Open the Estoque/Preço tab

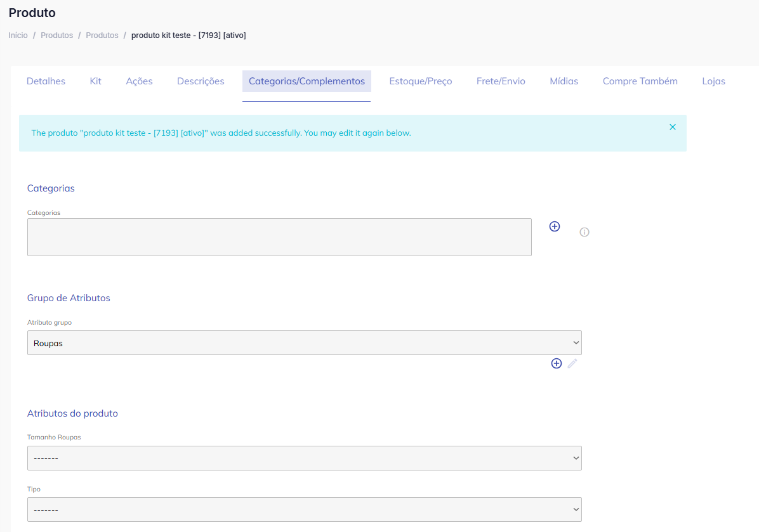(420, 81)
